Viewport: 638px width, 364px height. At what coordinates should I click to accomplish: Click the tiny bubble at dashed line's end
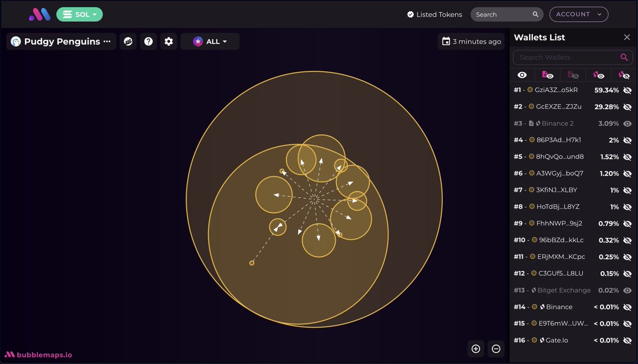252,263
